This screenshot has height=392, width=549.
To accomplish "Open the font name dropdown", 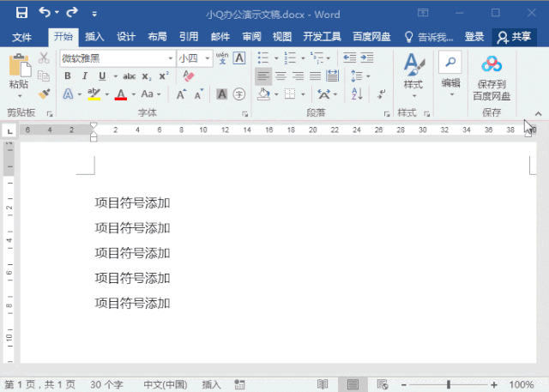I will tap(171, 58).
